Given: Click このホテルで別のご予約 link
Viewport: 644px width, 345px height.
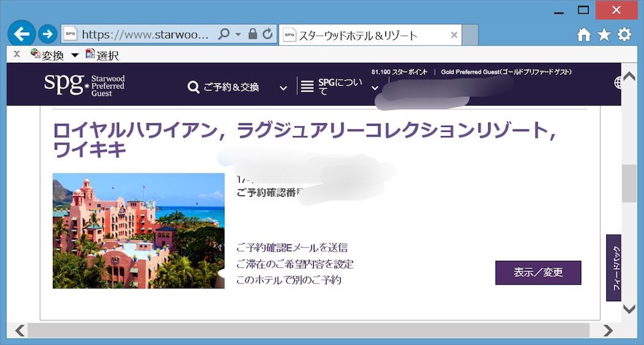Looking at the screenshot, I should [289, 280].
